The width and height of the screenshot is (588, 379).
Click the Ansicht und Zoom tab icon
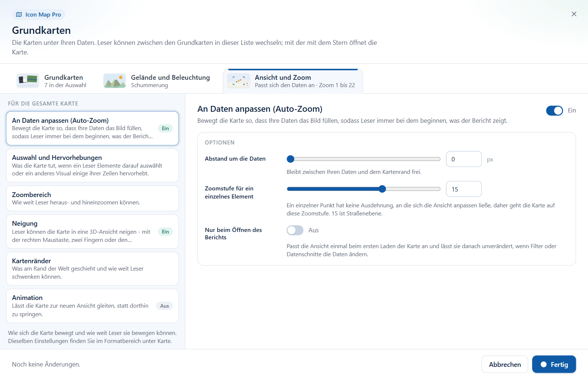click(239, 81)
